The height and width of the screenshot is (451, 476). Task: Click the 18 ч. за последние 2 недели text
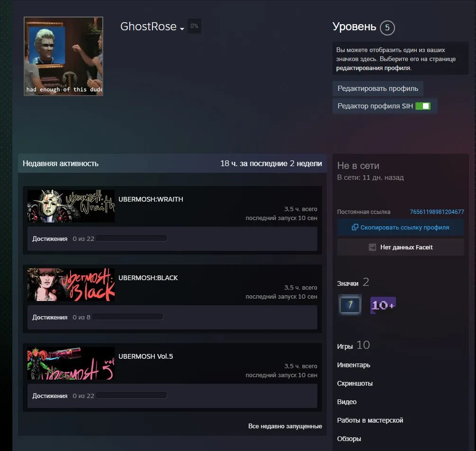tap(271, 163)
